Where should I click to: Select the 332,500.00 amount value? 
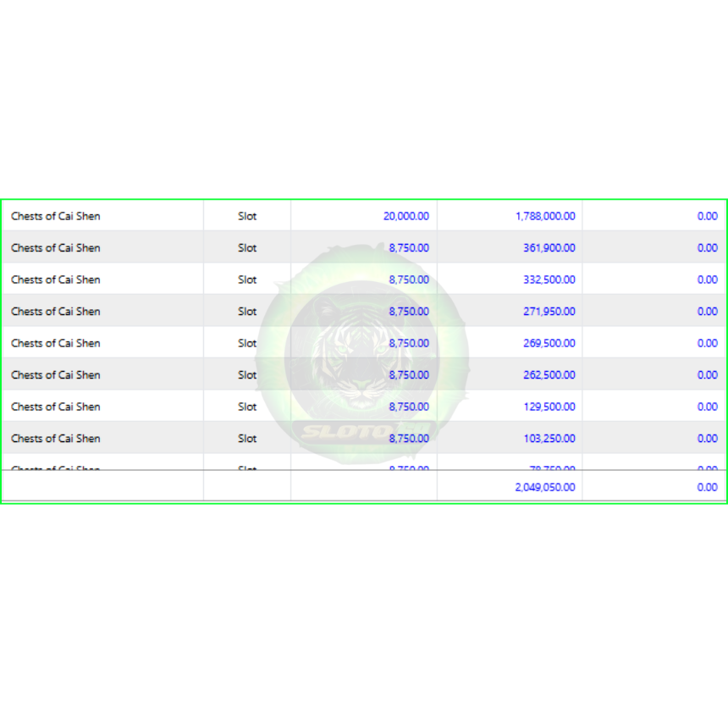point(549,280)
